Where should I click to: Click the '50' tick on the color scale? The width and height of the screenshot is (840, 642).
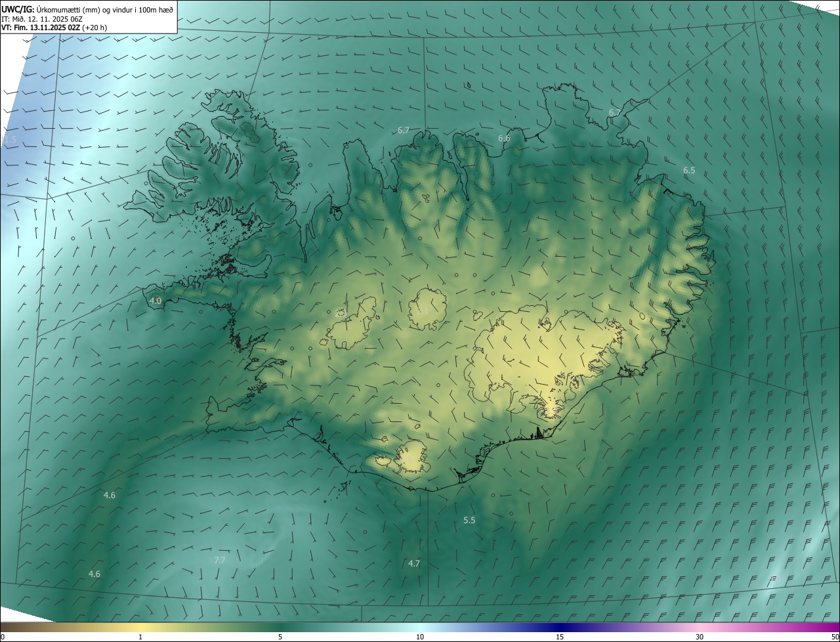pos(835,637)
